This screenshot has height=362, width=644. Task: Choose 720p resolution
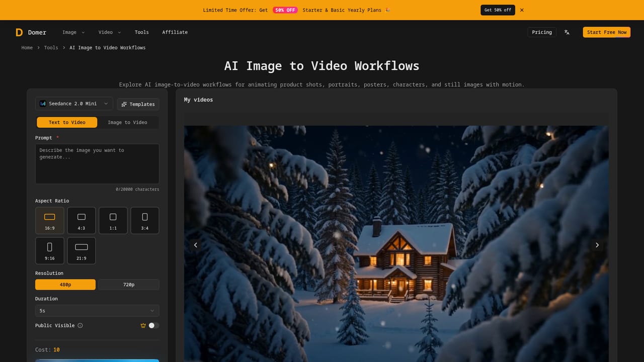pyautogui.click(x=129, y=285)
